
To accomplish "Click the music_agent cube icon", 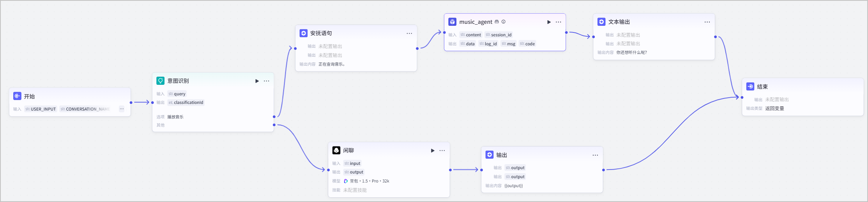I will coord(453,22).
